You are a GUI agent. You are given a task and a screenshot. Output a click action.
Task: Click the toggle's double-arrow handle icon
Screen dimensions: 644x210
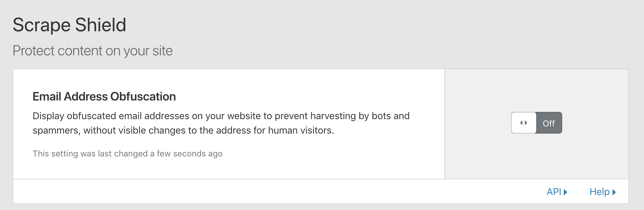[x=524, y=123]
